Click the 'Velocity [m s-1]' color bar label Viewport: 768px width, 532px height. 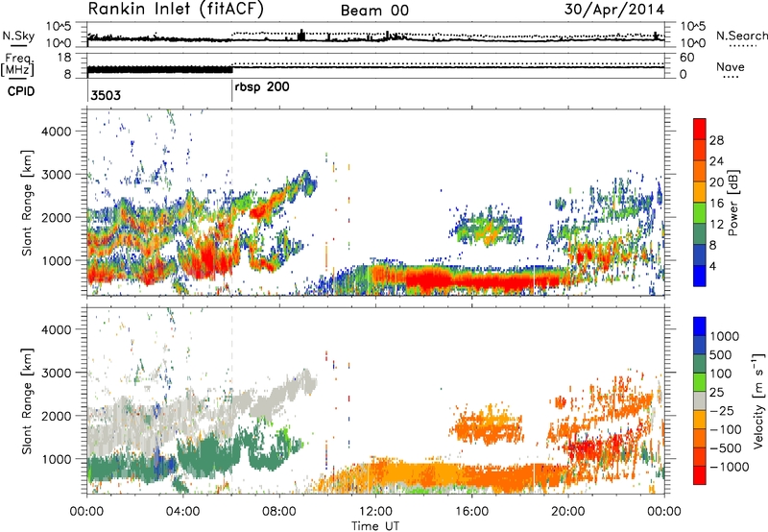pyautogui.click(x=758, y=400)
